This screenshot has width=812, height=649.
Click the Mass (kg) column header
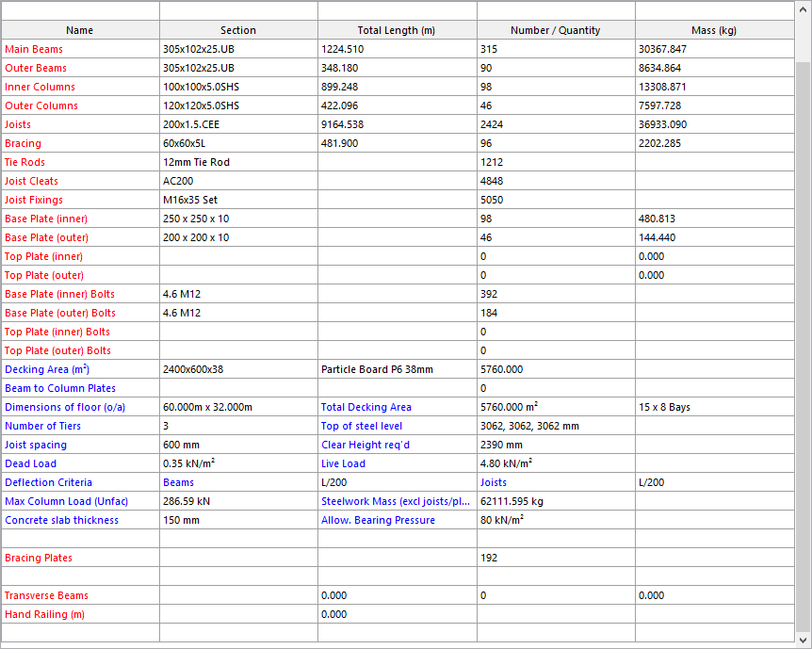coord(715,30)
